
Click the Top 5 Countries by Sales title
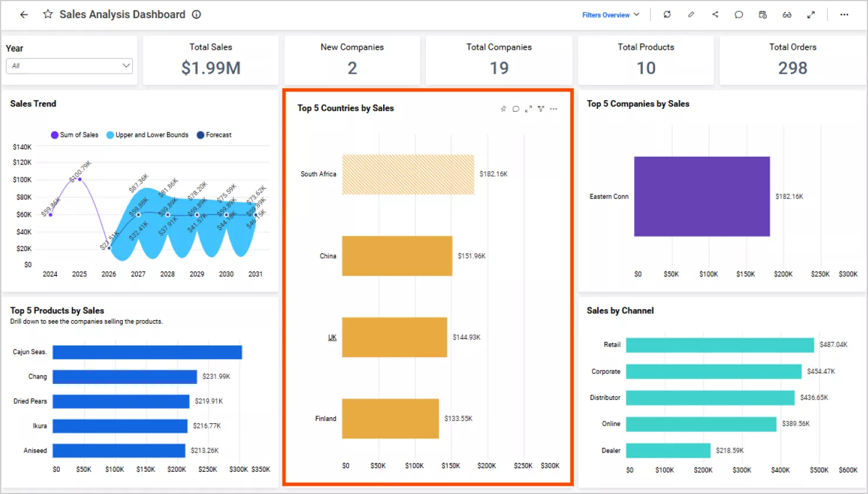click(x=346, y=108)
